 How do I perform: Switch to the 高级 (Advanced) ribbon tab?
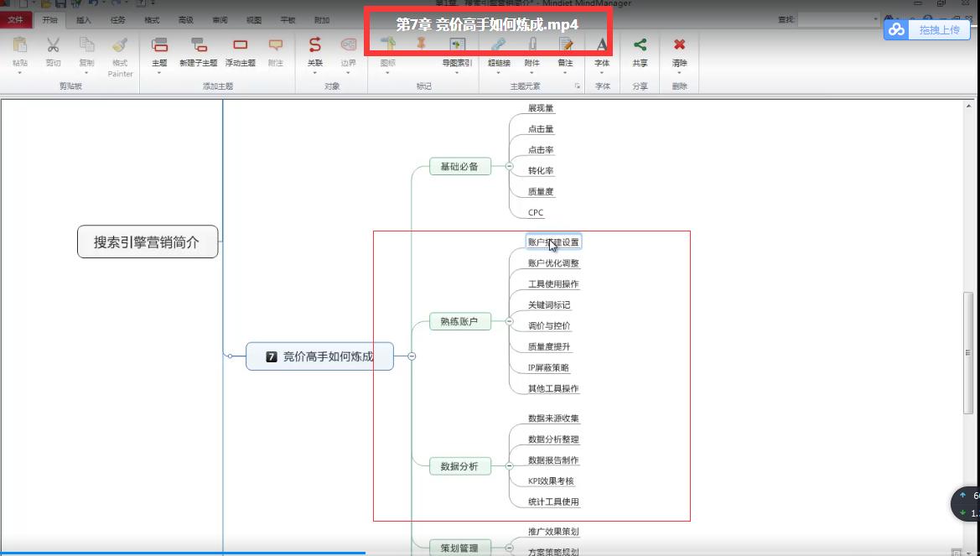[x=186, y=20]
